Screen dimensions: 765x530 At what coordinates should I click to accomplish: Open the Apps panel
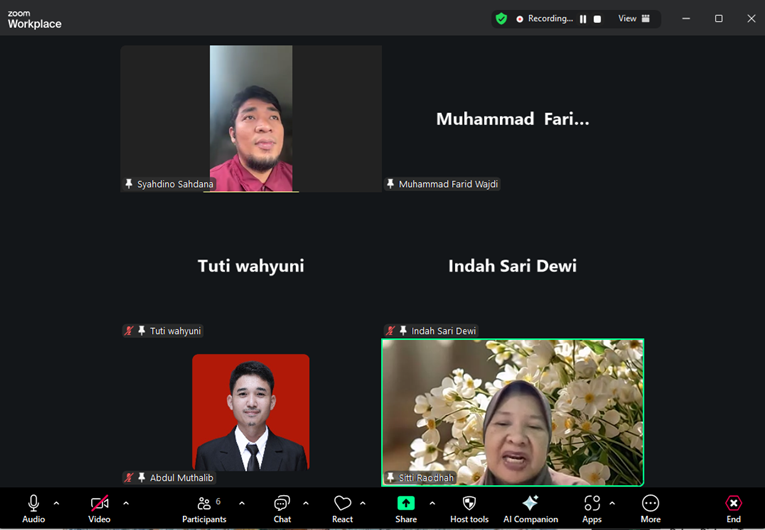click(592, 510)
